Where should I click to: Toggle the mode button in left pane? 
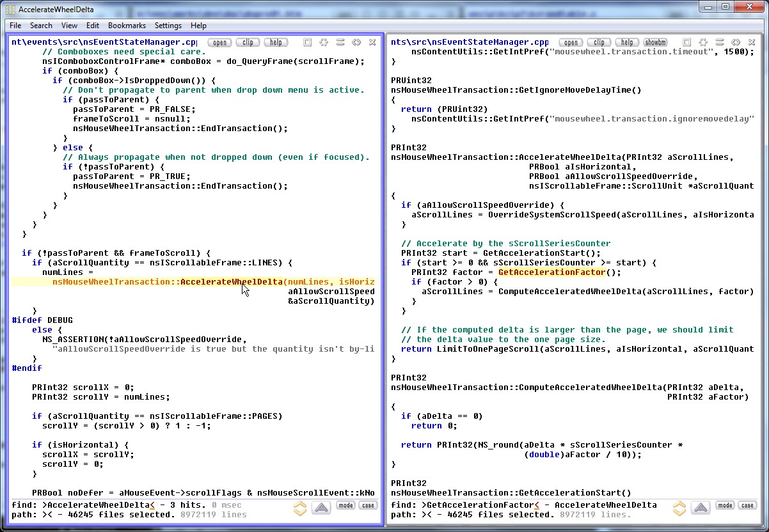tap(345, 505)
